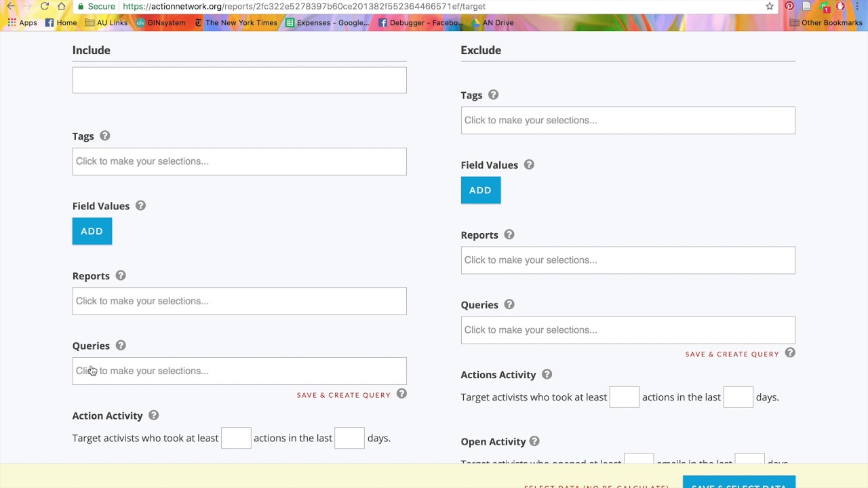Show help for Exclude Queries
Viewport: 868px width, 488px height.
[x=509, y=304]
